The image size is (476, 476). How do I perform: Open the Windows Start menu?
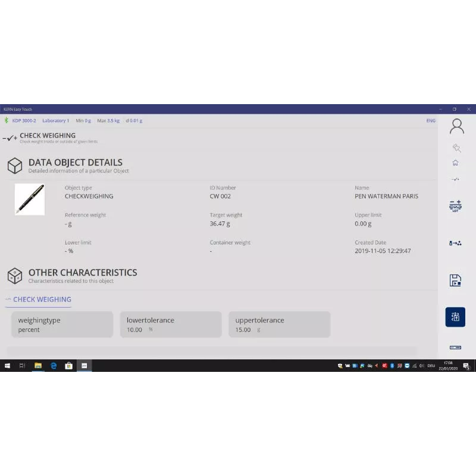[x=8, y=366]
